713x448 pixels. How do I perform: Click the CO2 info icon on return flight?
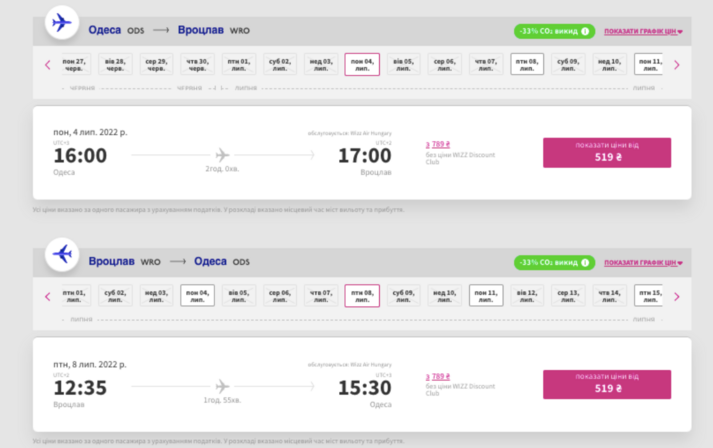[585, 262]
